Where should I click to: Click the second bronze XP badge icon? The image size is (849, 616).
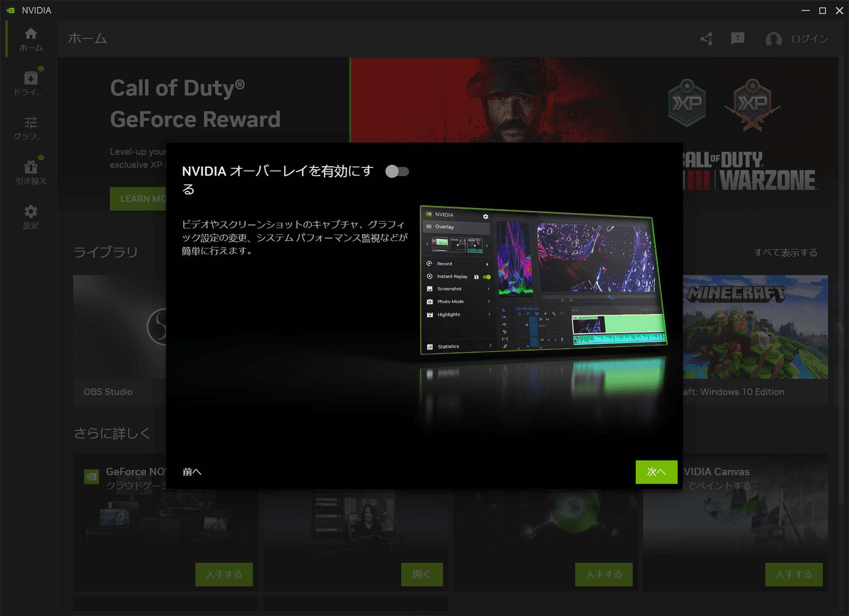tap(752, 105)
